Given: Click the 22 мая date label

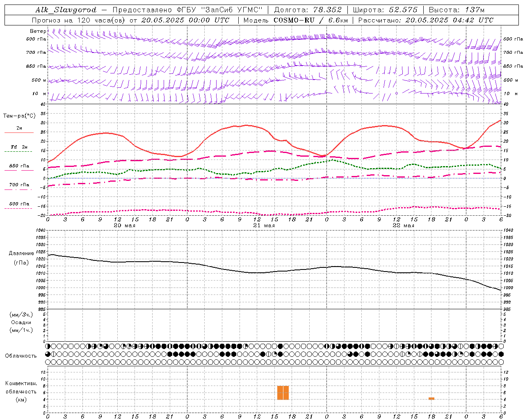Looking at the screenshot, I should click(404, 226).
